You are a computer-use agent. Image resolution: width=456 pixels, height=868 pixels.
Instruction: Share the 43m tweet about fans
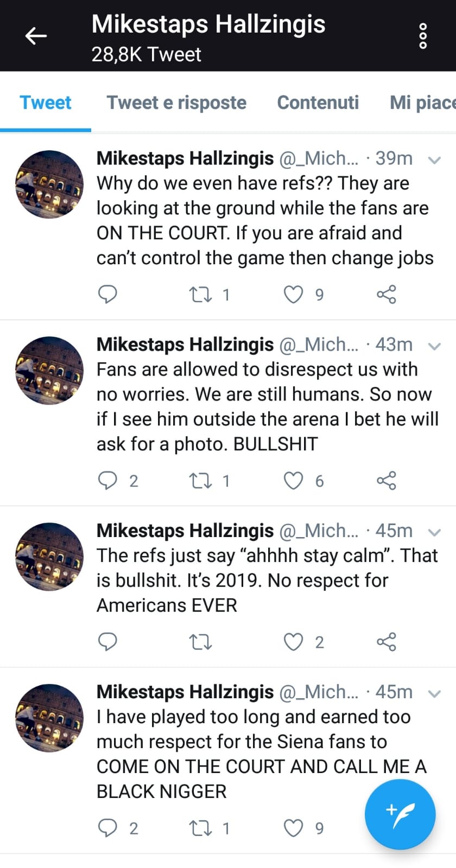(x=387, y=480)
